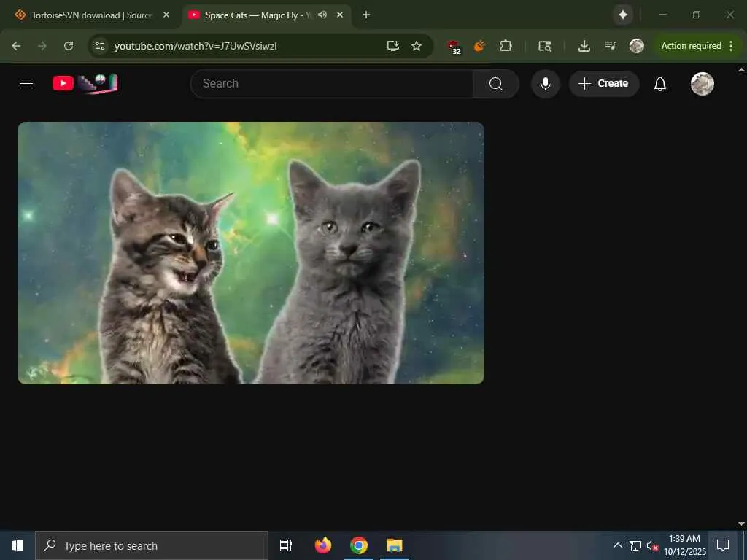Go forward in browser history
Image resolution: width=747 pixels, height=560 pixels.
42,46
